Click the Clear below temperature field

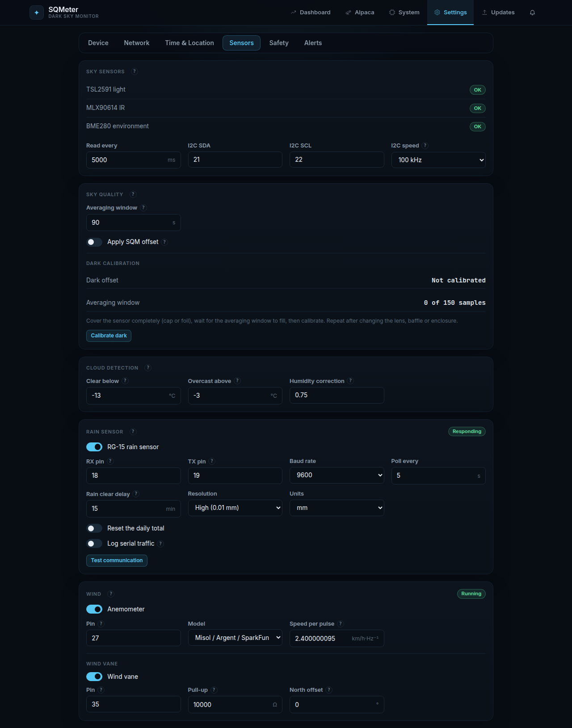(134, 396)
